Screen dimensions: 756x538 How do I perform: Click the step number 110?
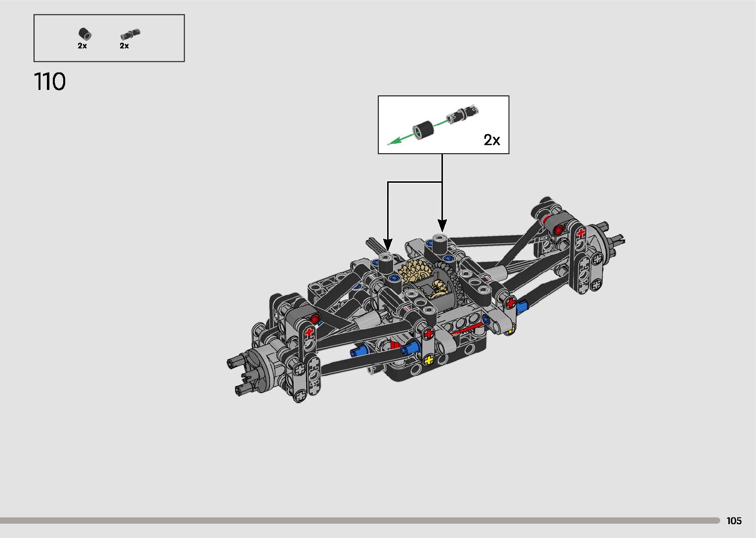49,82
